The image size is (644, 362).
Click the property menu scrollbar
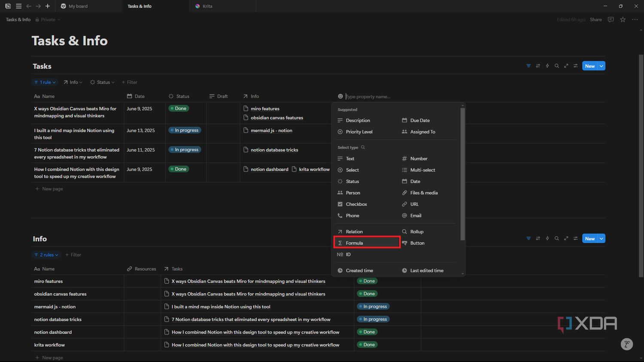(462, 174)
